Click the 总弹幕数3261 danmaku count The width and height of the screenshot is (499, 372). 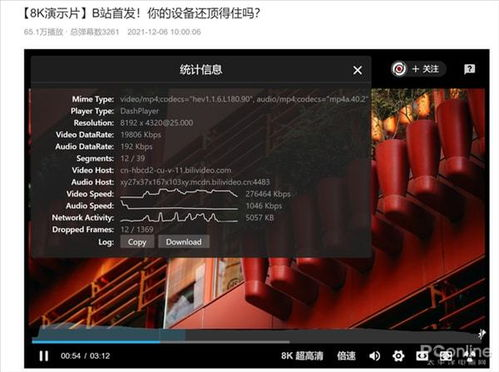(95, 32)
